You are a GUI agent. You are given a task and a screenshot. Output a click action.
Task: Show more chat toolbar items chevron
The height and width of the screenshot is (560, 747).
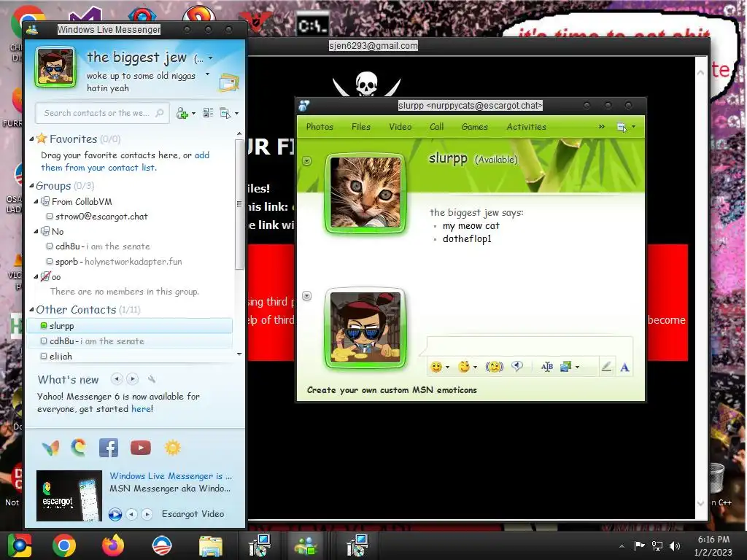(602, 127)
